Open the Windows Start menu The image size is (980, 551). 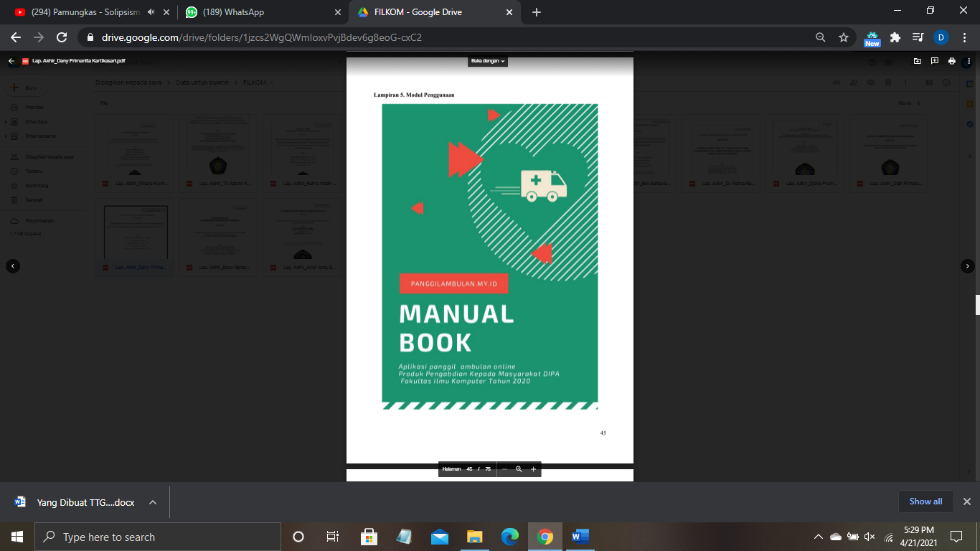point(17,537)
